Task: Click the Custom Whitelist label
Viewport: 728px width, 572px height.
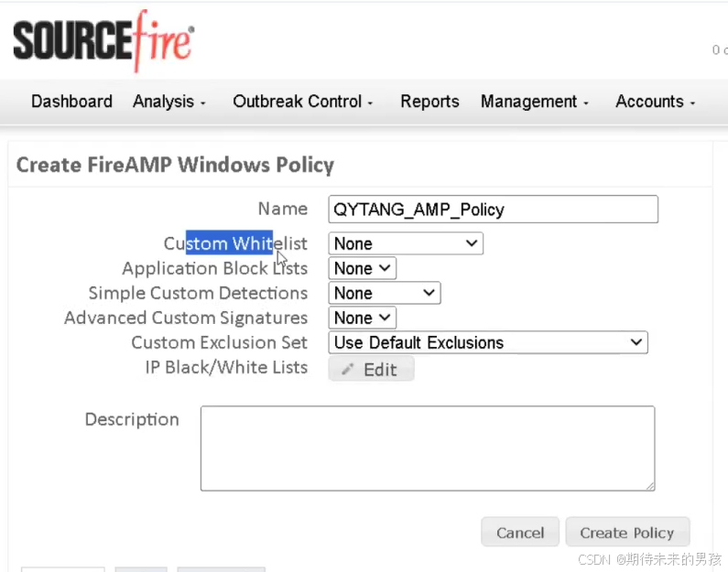Action: pyautogui.click(x=235, y=243)
